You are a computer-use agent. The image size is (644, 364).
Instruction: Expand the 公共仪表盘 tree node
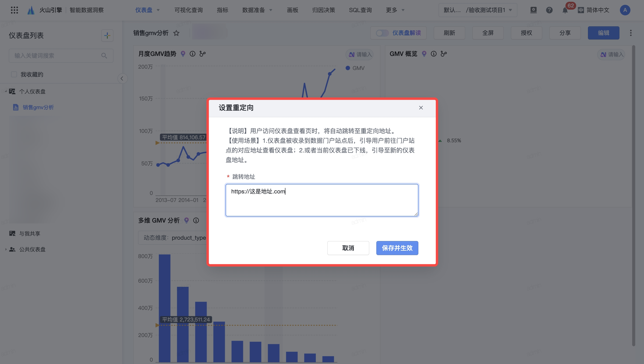6,249
